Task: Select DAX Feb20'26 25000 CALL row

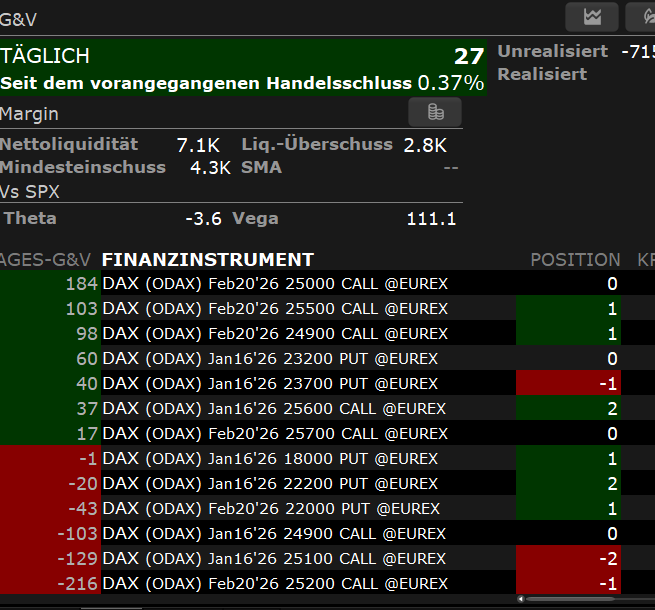Action: point(275,284)
